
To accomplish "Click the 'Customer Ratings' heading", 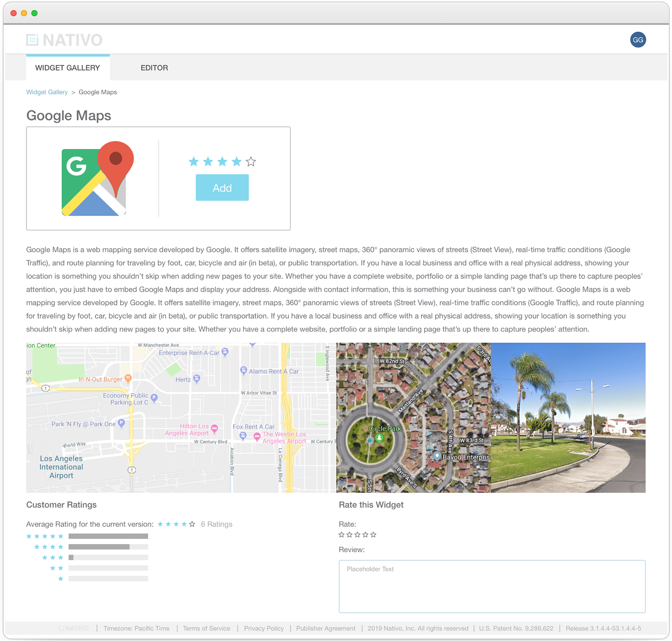I will tap(62, 505).
